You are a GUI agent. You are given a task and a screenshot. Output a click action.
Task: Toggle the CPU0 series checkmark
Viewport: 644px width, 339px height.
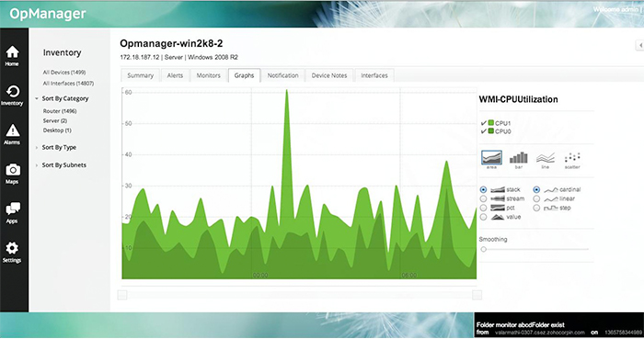coord(483,131)
